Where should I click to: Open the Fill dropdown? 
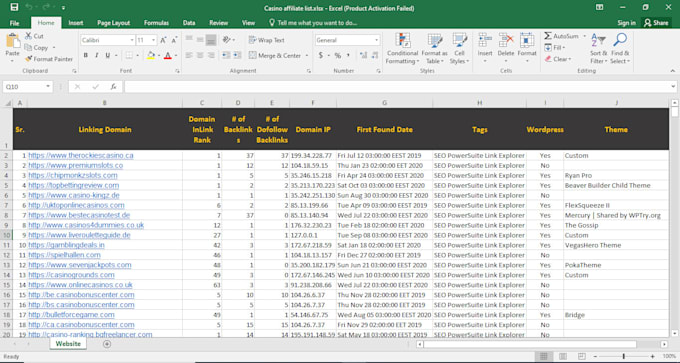[555, 48]
